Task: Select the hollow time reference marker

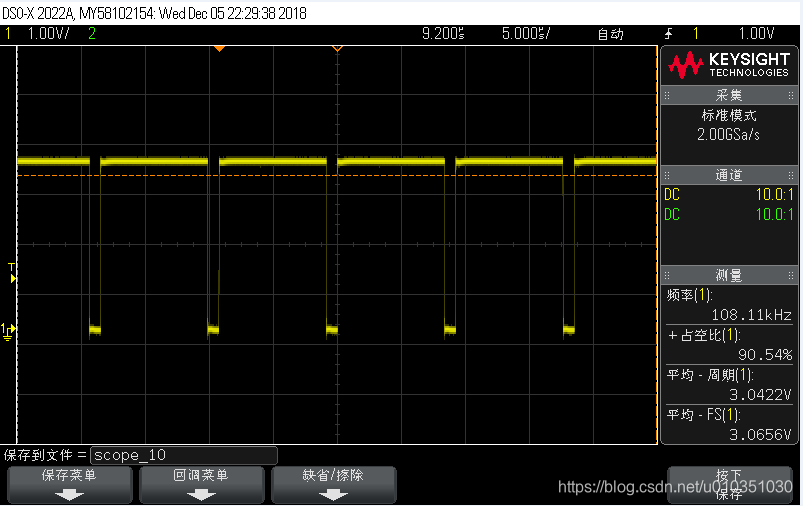Action: pyautogui.click(x=337, y=49)
